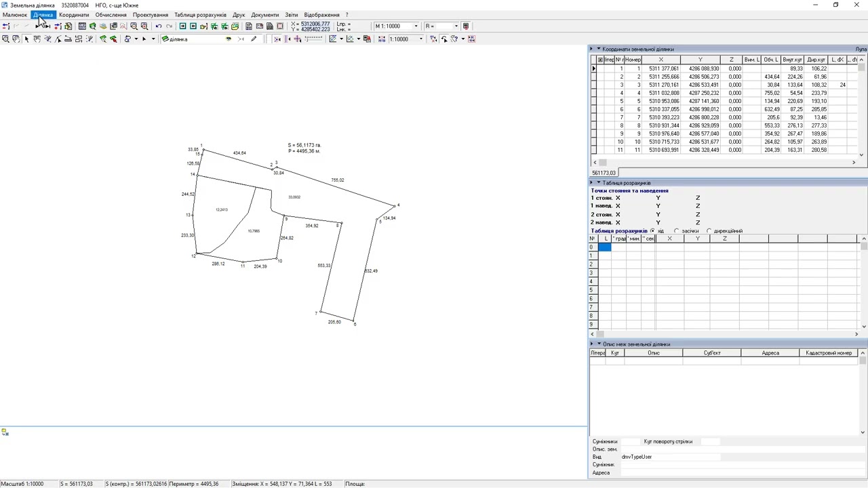This screenshot has width=868, height=488.
Task: Select the 'засічки' radio option
Action: pos(676,231)
